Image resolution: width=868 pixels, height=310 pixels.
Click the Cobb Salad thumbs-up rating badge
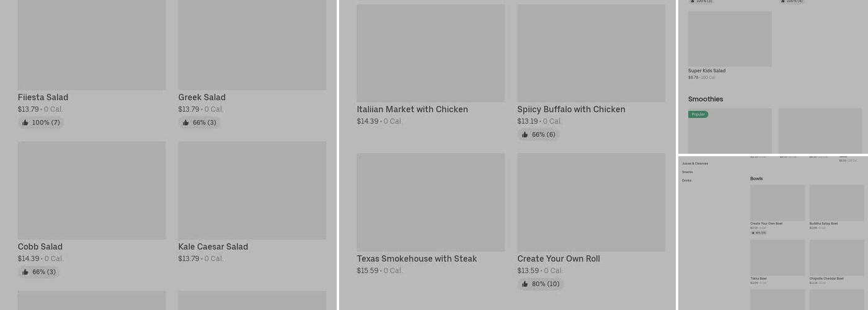39,272
